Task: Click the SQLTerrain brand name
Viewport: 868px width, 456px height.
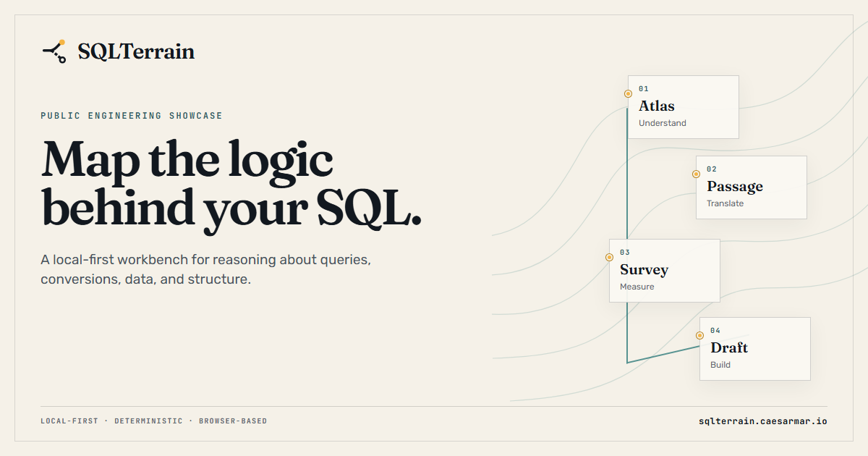Action: (x=136, y=52)
